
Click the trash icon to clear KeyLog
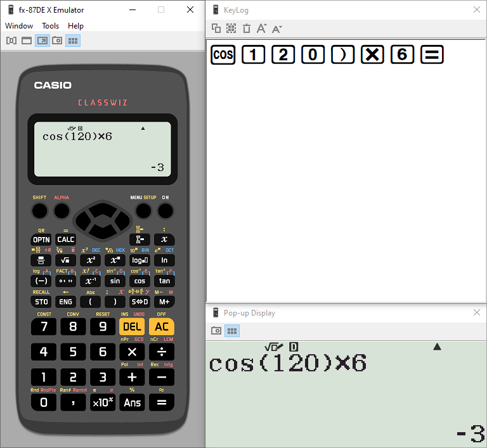[x=247, y=29]
